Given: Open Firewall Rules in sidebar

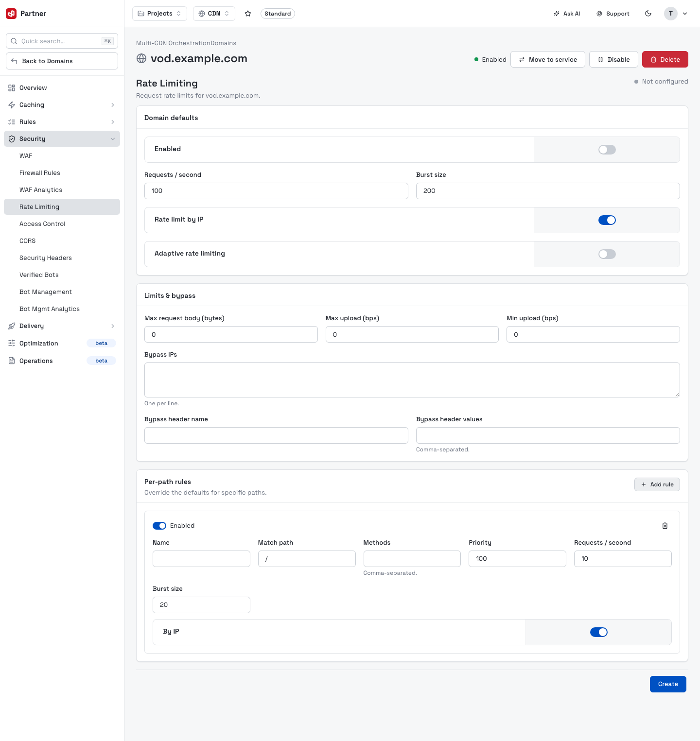Looking at the screenshot, I should point(62,173).
